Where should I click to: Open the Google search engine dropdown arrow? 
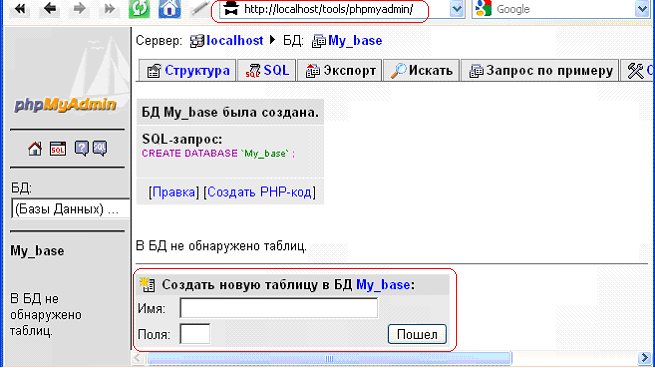642,9
